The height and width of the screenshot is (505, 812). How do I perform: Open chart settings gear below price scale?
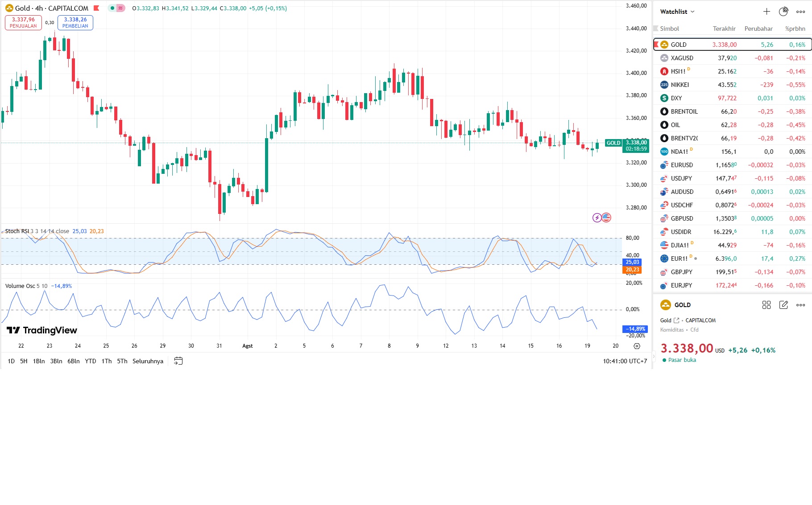(637, 346)
